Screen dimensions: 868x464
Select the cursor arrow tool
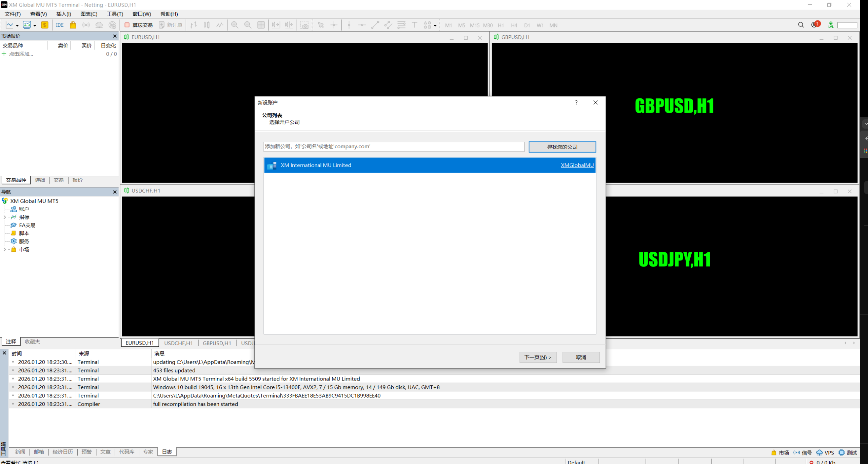click(x=321, y=25)
